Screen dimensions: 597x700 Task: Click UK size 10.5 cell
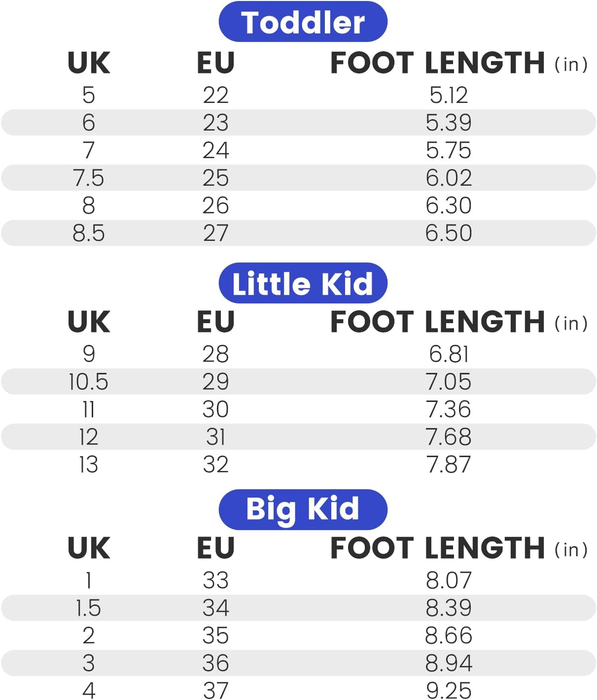[89, 382]
